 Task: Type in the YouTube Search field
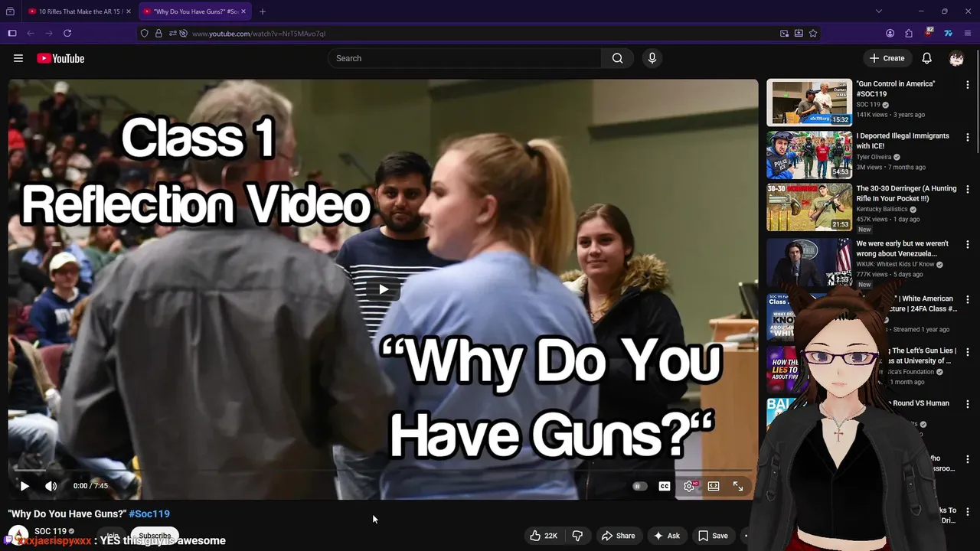(465, 58)
